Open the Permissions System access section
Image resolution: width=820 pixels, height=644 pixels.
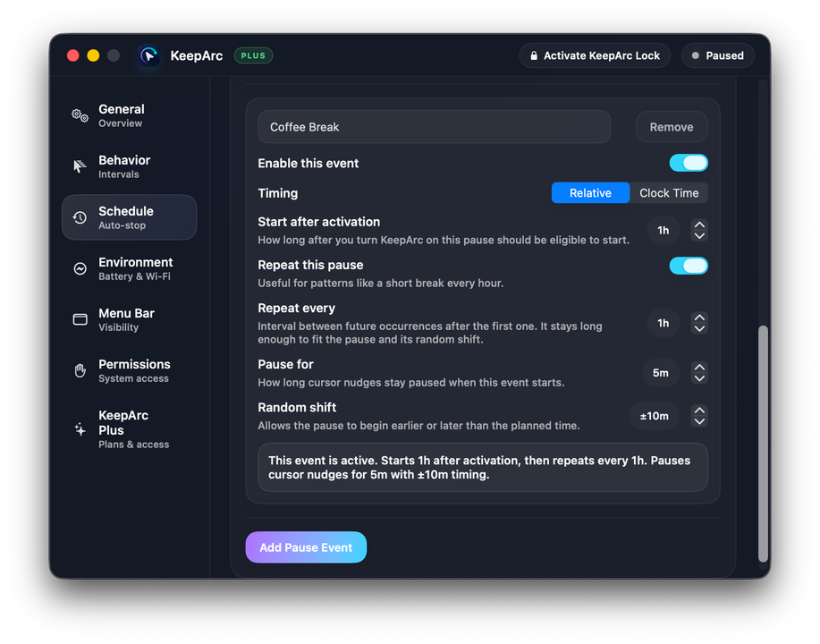[x=129, y=370]
